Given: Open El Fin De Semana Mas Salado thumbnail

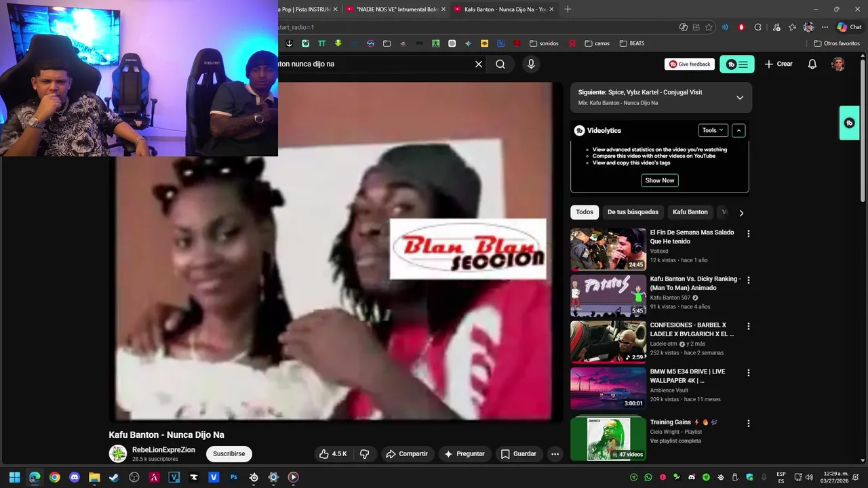Looking at the screenshot, I should pos(608,249).
